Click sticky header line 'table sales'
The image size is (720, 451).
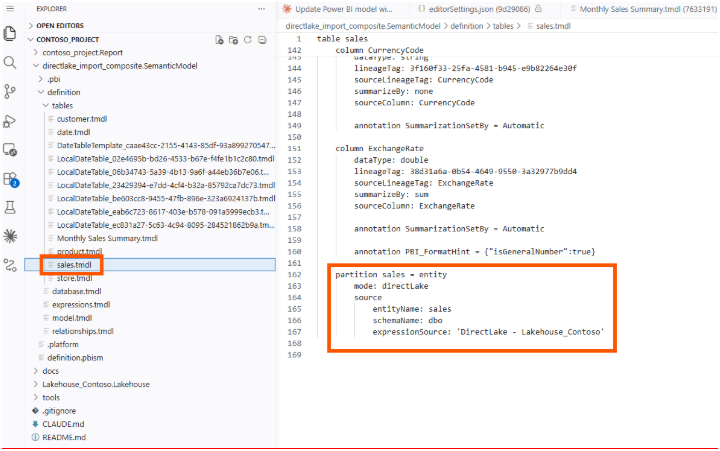pyautogui.click(x=342, y=39)
